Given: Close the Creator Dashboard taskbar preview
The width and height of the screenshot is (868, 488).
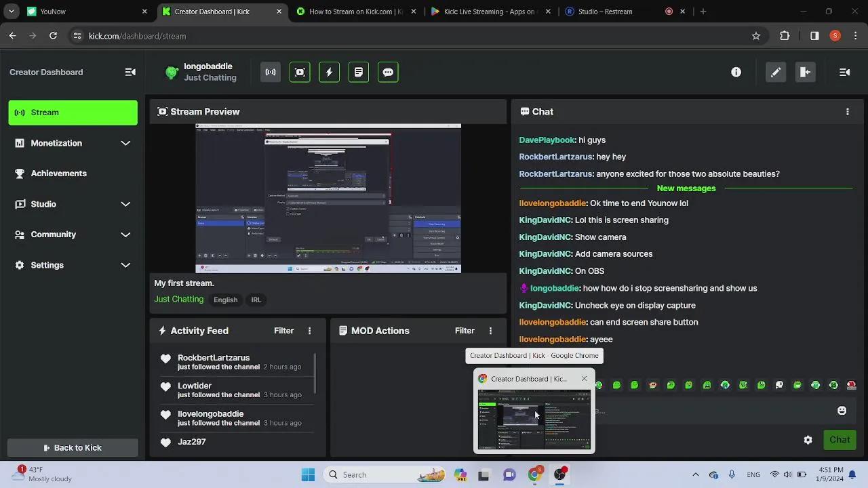Looking at the screenshot, I should coord(584,379).
